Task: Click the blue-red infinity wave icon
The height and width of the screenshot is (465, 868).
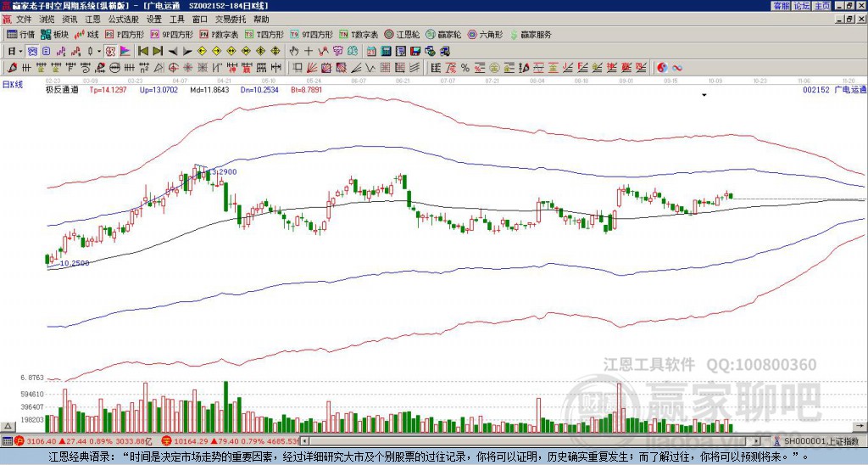Action: pyautogui.click(x=677, y=68)
